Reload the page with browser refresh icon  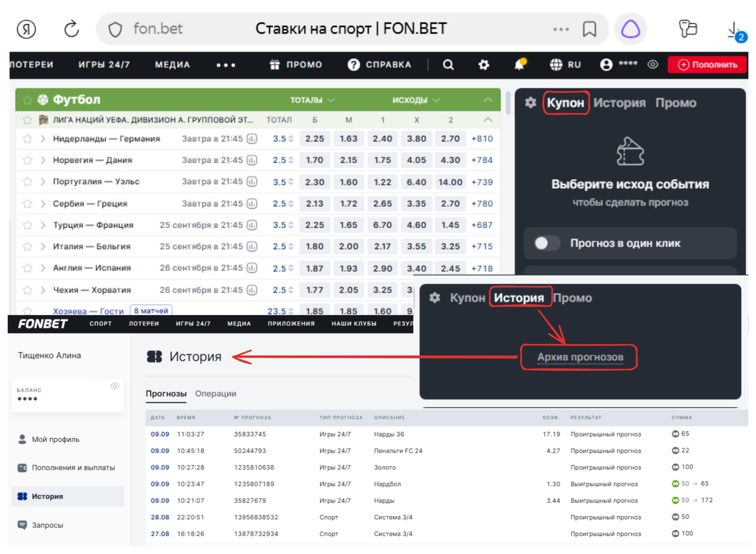(71, 29)
